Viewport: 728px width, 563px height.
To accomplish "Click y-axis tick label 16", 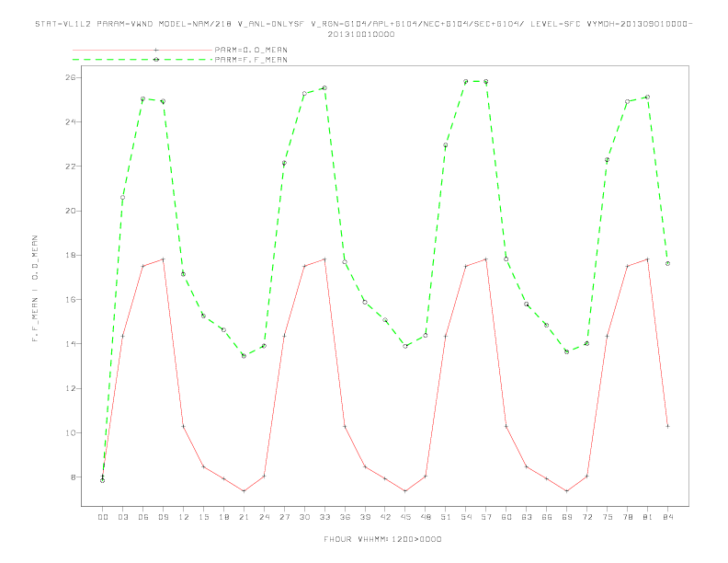I will tap(71, 300).
